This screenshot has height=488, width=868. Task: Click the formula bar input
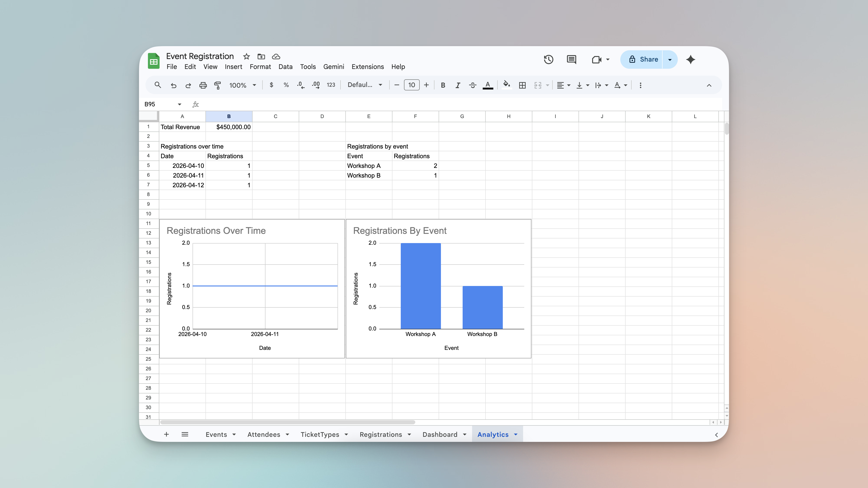point(462,104)
